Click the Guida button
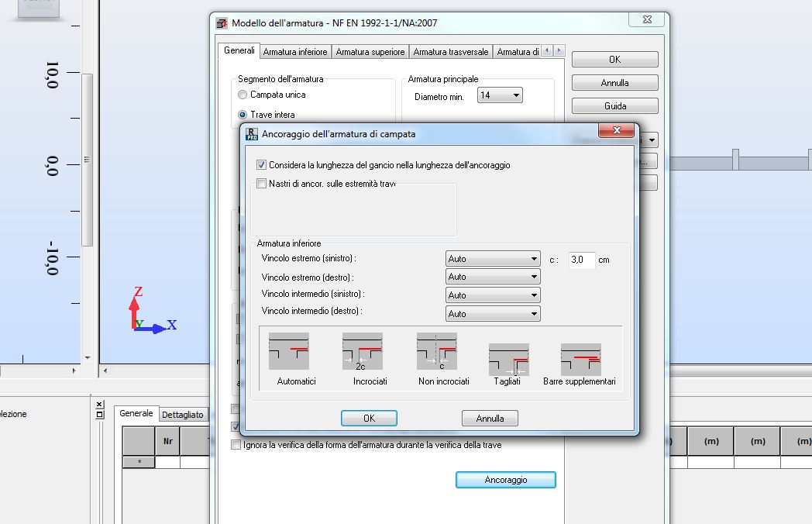Viewport: 812px width, 524px height. (614, 105)
